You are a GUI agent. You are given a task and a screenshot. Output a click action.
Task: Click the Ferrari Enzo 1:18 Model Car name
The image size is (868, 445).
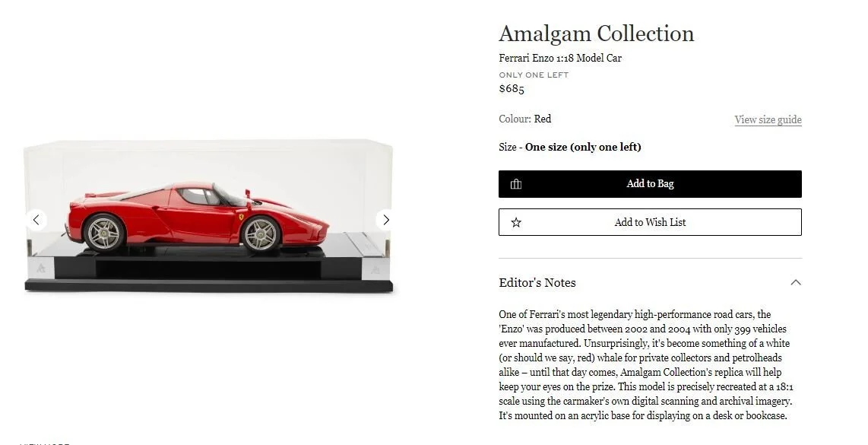[x=560, y=58]
